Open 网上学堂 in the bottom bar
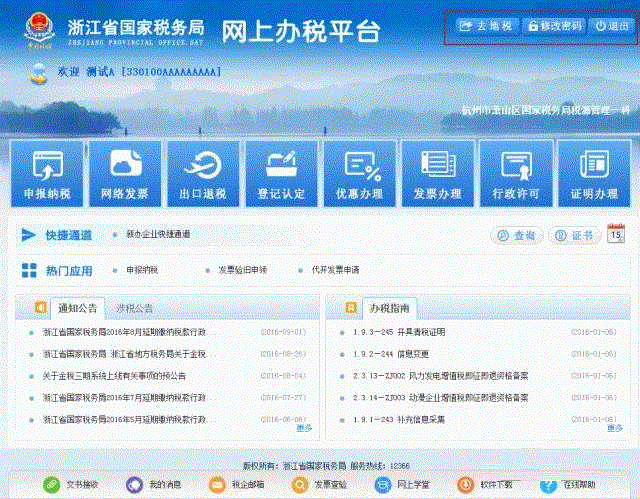640x499 pixels. pos(402,484)
